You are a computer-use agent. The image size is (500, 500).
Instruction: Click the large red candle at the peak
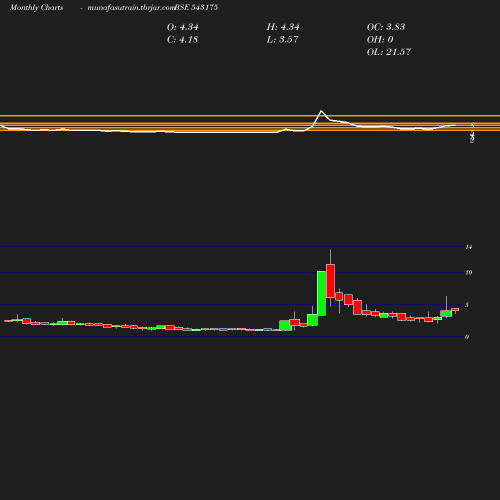click(330, 281)
